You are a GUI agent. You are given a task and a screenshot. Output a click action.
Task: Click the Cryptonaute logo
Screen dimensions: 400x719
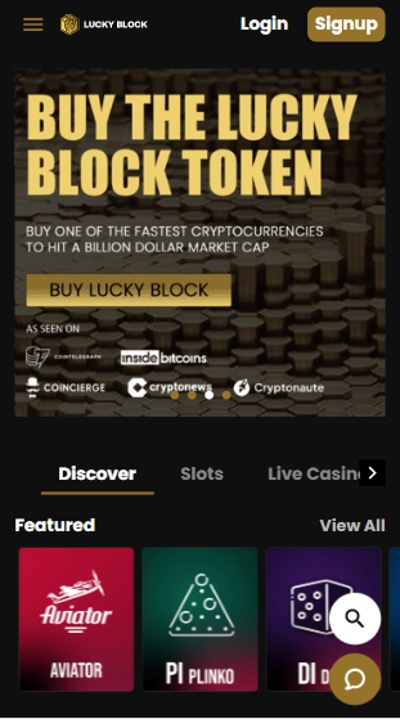click(278, 387)
